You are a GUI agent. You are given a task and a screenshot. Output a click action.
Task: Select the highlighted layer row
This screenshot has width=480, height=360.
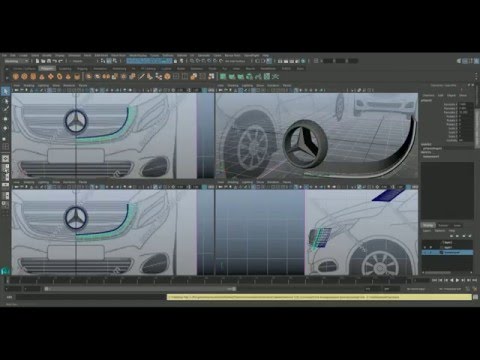point(447,253)
